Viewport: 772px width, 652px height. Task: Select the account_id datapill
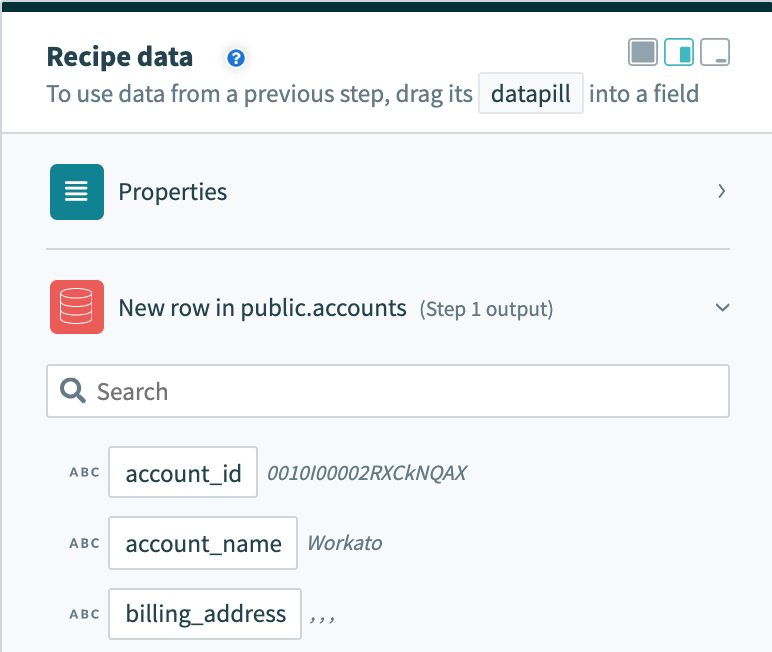tap(183, 473)
